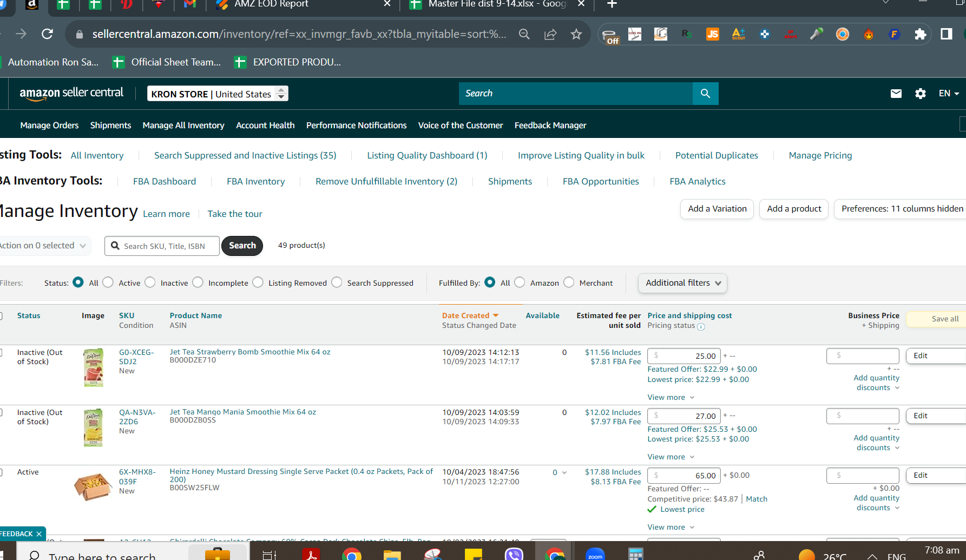Bookmark this page with the star icon
966x560 pixels.
click(x=576, y=34)
